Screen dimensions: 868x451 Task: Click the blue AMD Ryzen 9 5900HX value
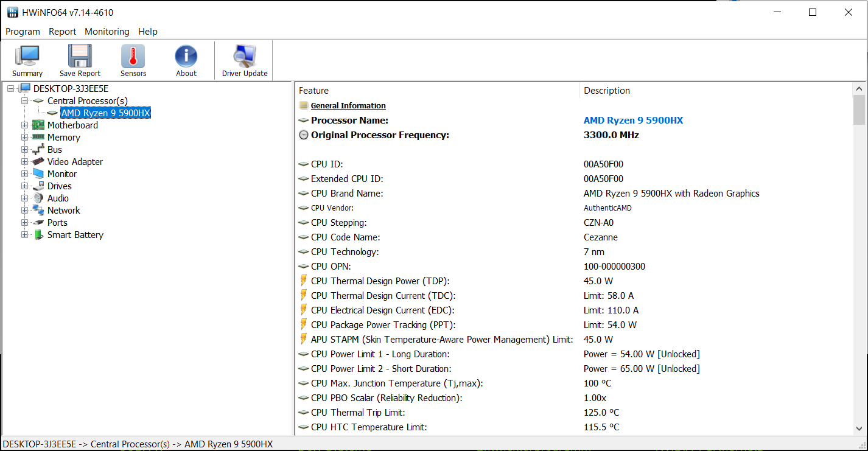633,121
